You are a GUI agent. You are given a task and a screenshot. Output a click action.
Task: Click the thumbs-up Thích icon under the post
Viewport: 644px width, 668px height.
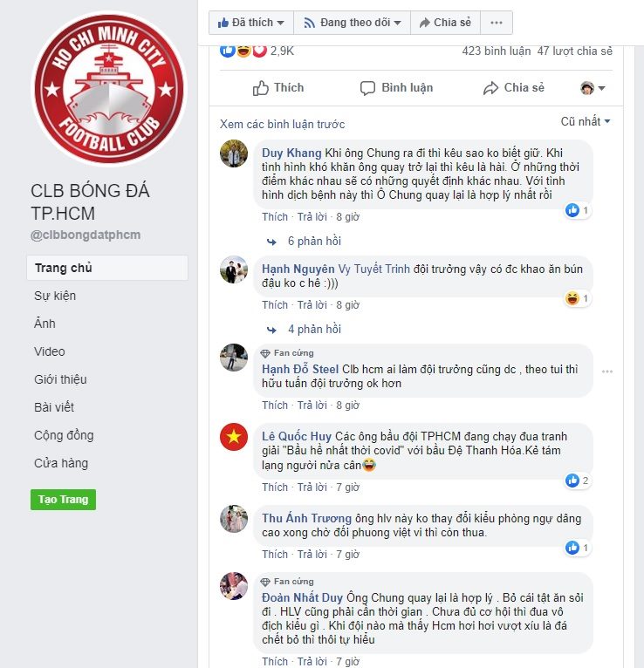click(x=260, y=88)
